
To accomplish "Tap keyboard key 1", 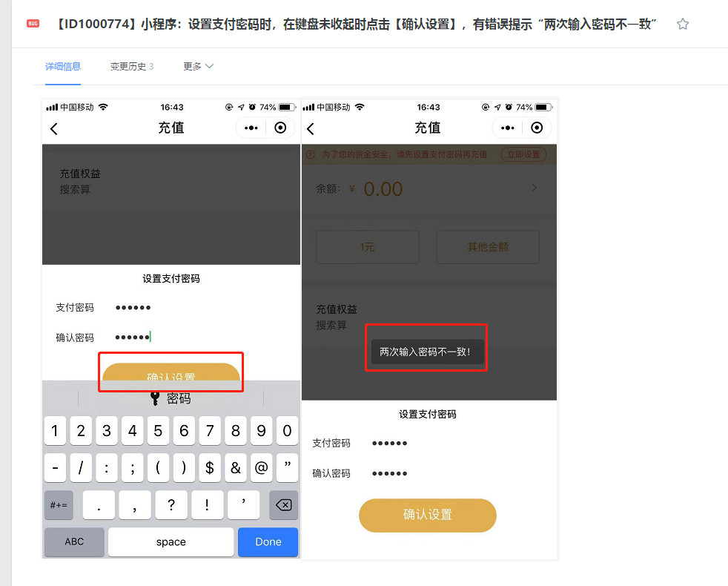I will (x=55, y=431).
